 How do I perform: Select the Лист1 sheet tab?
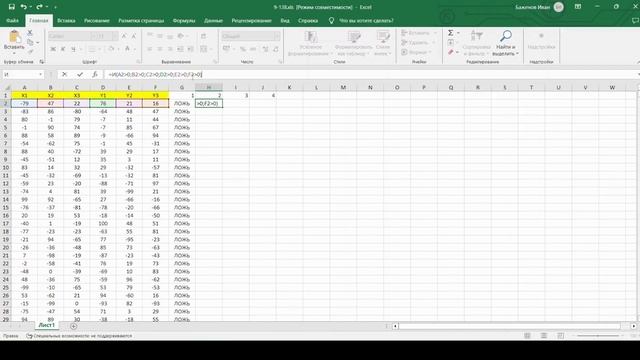point(47,325)
